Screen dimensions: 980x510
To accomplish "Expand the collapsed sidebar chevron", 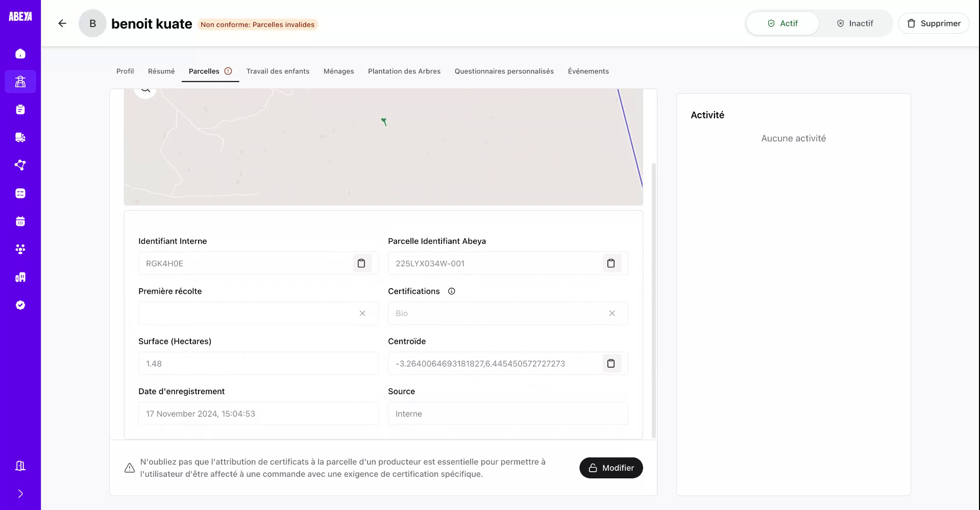I will (20, 493).
